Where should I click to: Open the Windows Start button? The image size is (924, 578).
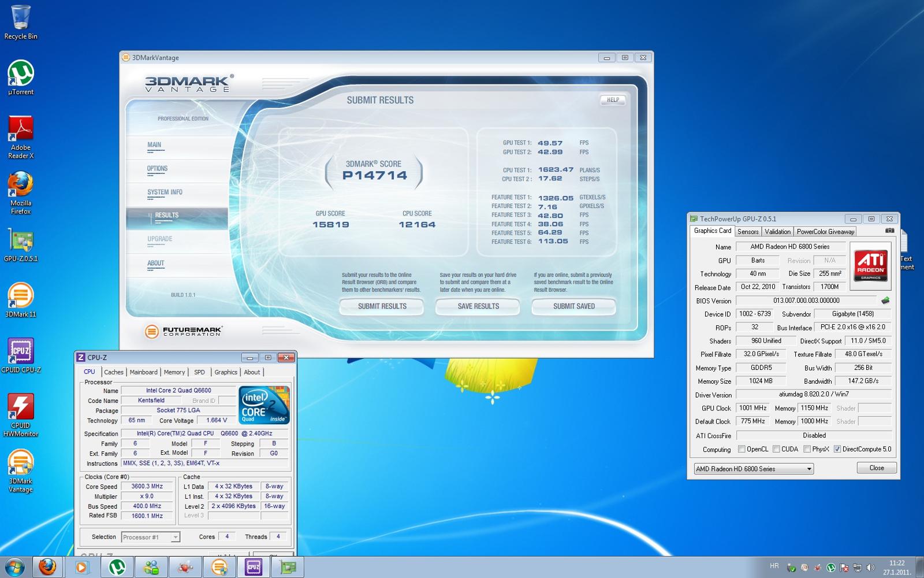coord(14,567)
